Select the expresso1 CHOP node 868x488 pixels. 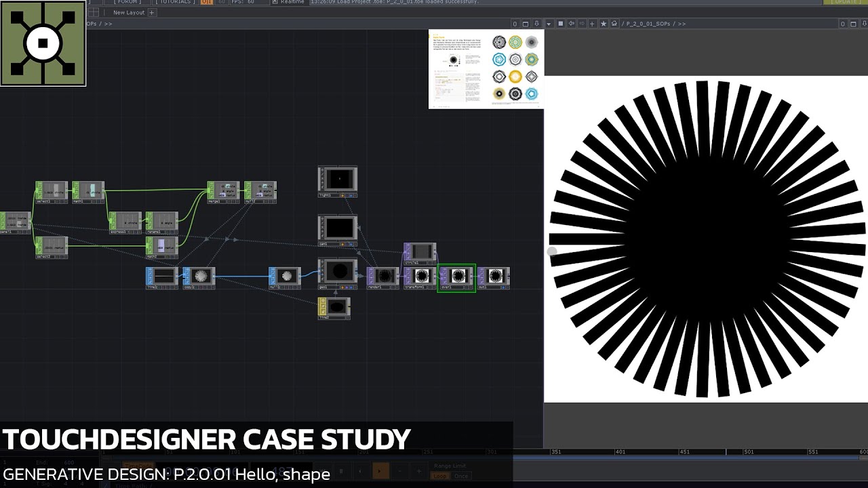coord(125,222)
